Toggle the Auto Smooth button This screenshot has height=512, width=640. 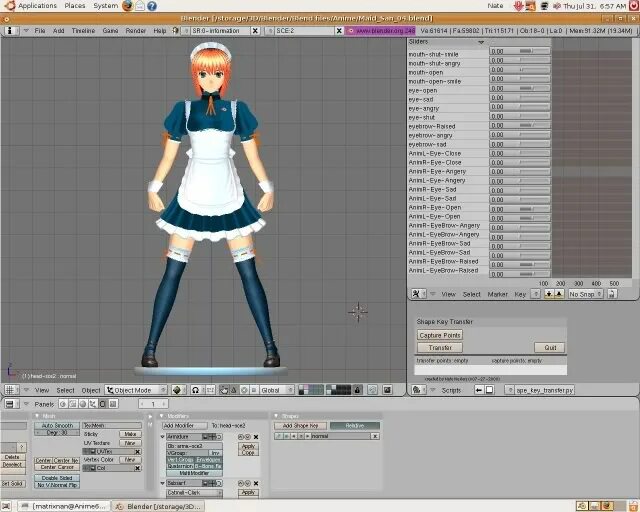[x=57, y=425]
